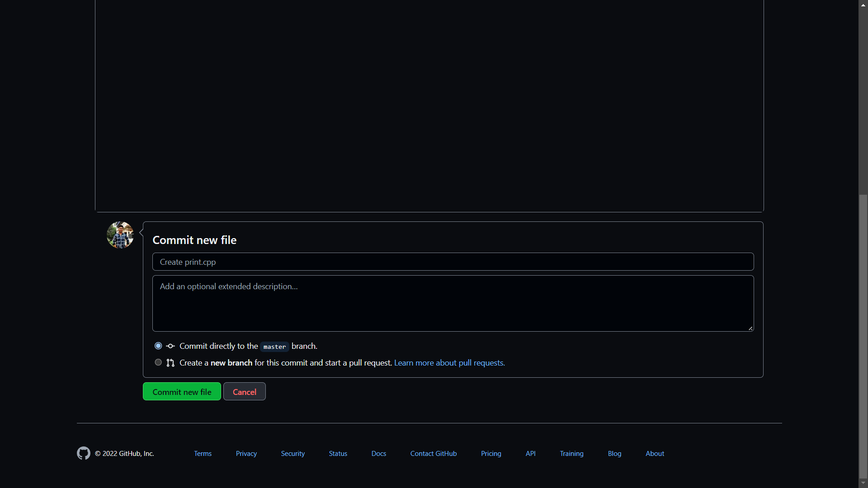Screen dimensions: 868x488
Task: Click the pull request icon beside new branch
Action: click(170, 363)
